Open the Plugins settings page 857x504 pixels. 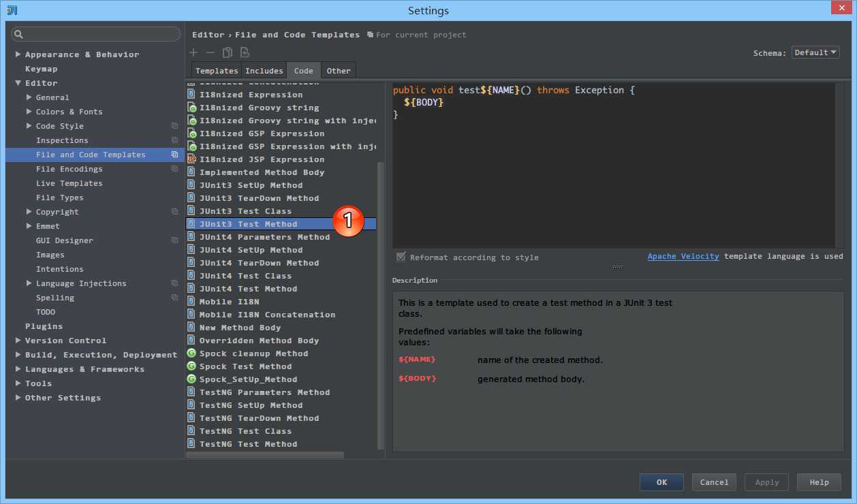point(44,326)
